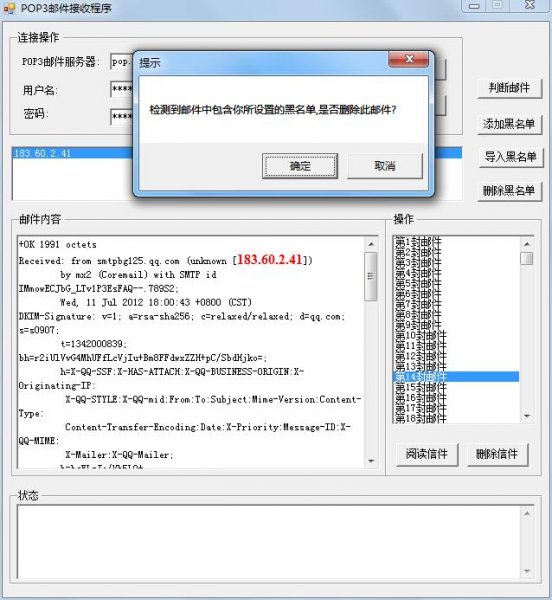Click the 邮件内容 scroll-down arrow

[x=371, y=461]
